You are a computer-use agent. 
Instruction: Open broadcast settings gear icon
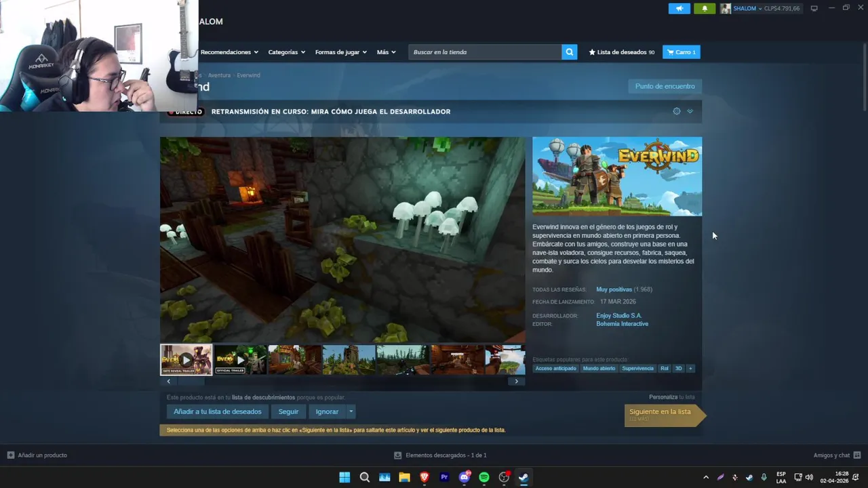click(x=677, y=111)
